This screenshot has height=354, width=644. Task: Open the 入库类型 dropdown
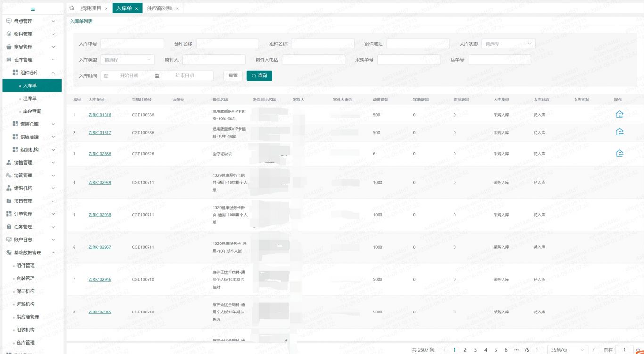[x=127, y=60]
